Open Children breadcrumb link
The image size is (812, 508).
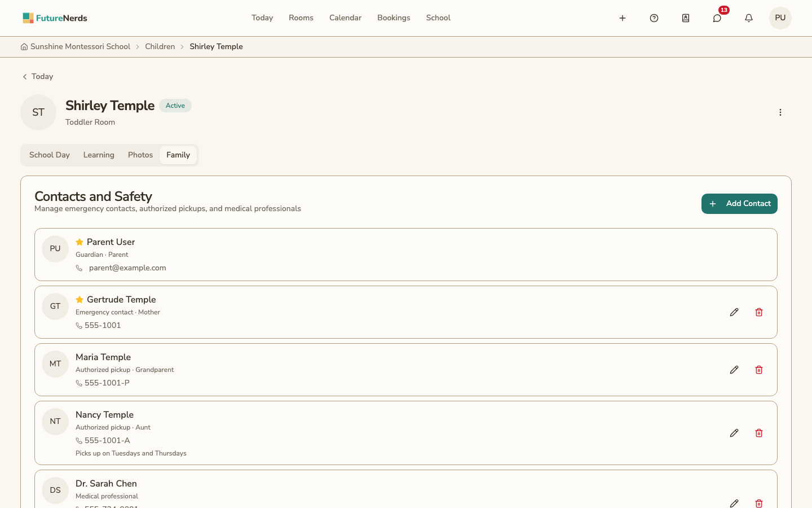tap(160, 47)
